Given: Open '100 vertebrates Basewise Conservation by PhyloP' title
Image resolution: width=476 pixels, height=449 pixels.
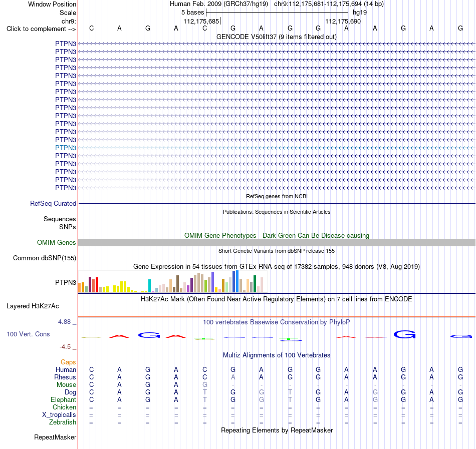Looking at the screenshot, I should [277, 322].
